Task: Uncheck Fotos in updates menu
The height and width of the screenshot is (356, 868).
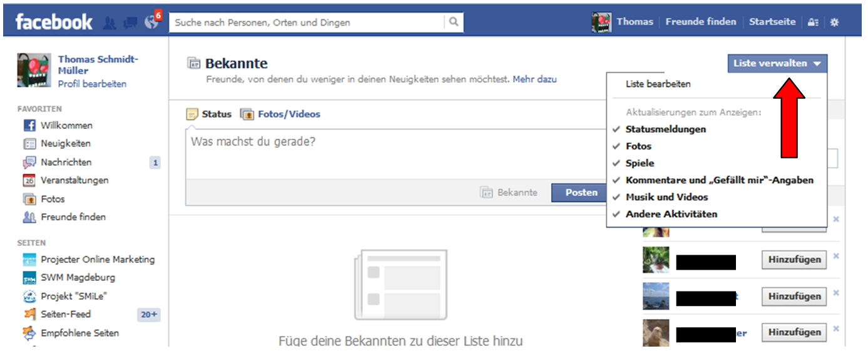Action: pos(638,146)
